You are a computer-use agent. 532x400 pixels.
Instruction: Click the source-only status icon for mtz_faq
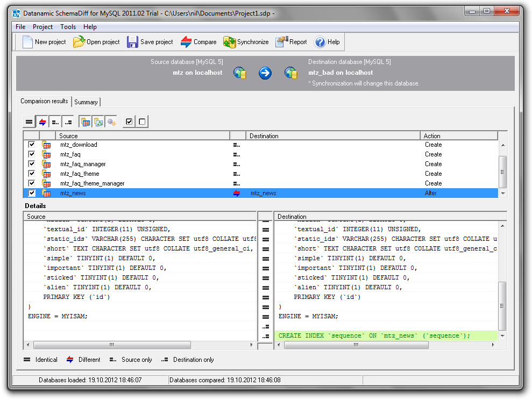tap(237, 155)
